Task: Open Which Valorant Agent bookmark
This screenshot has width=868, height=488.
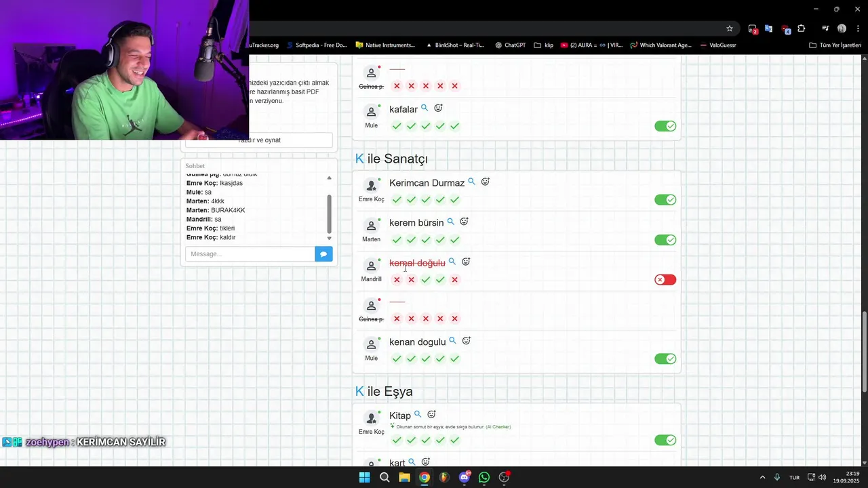Action: [660, 45]
